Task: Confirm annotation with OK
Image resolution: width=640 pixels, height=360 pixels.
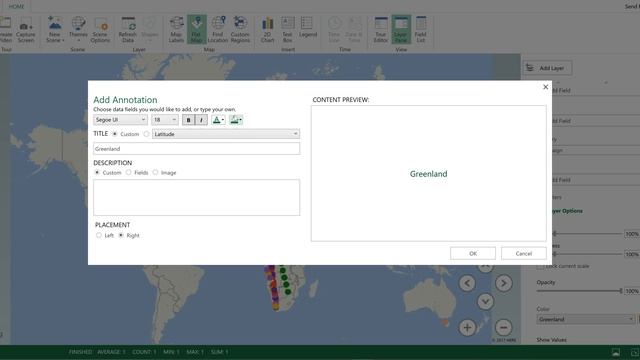Action: [473, 253]
